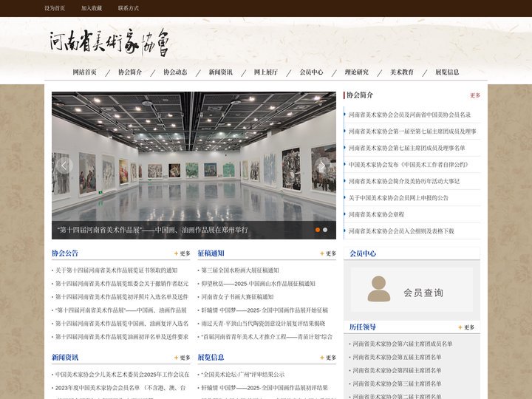Open the 新闻资讯 navigation menu item
Viewport: 532px width, 399px height.
[x=220, y=72]
